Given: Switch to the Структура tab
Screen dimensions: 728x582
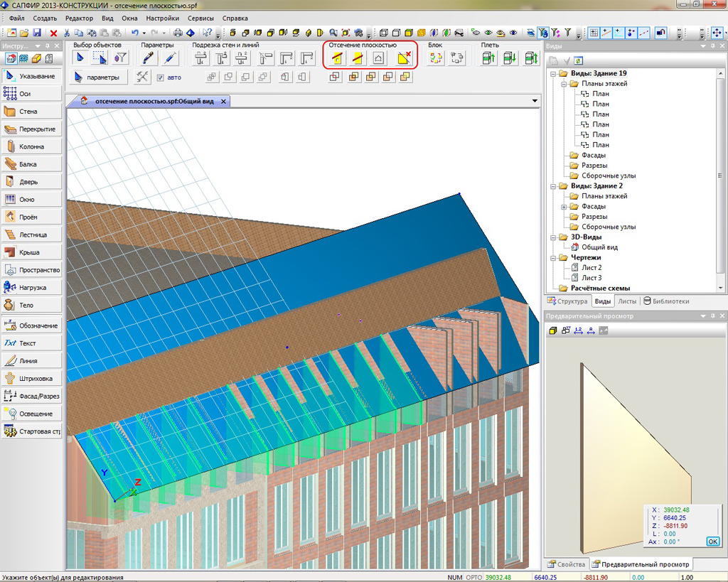Looking at the screenshot, I should click(x=567, y=301).
